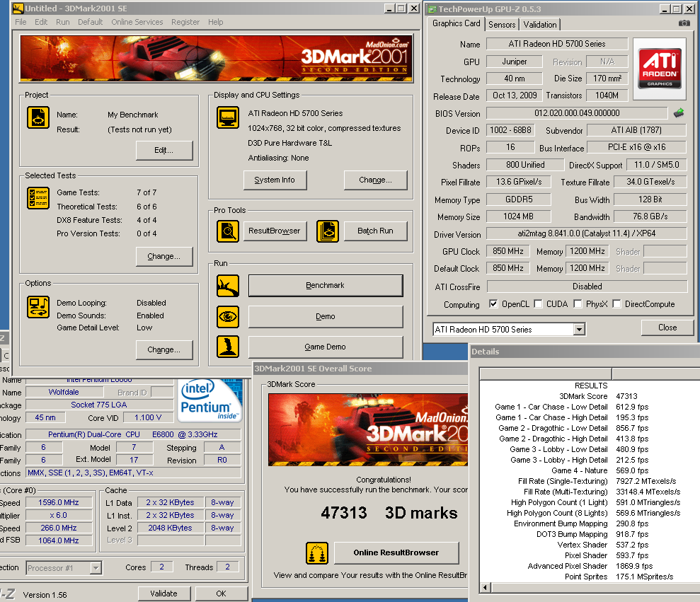Click the Options demo looping icon

(x=38, y=307)
